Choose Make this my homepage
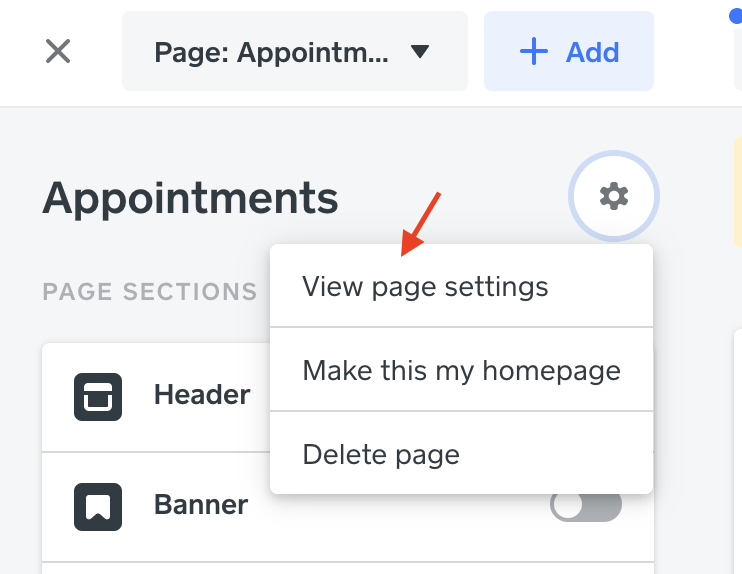The height and width of the screenshot is (574, 742). (x=461, y=370)
